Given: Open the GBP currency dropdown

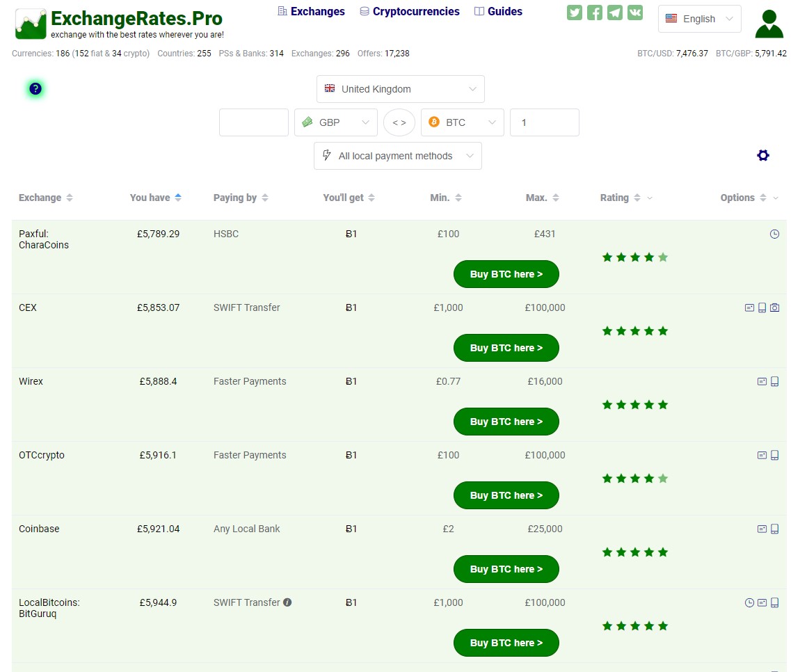Looking at the screenshot, I should click(336, 122).
